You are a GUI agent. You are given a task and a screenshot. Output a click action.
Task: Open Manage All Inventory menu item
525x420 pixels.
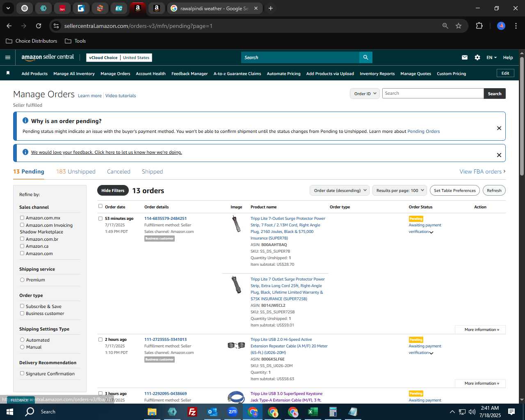[74, 74]
